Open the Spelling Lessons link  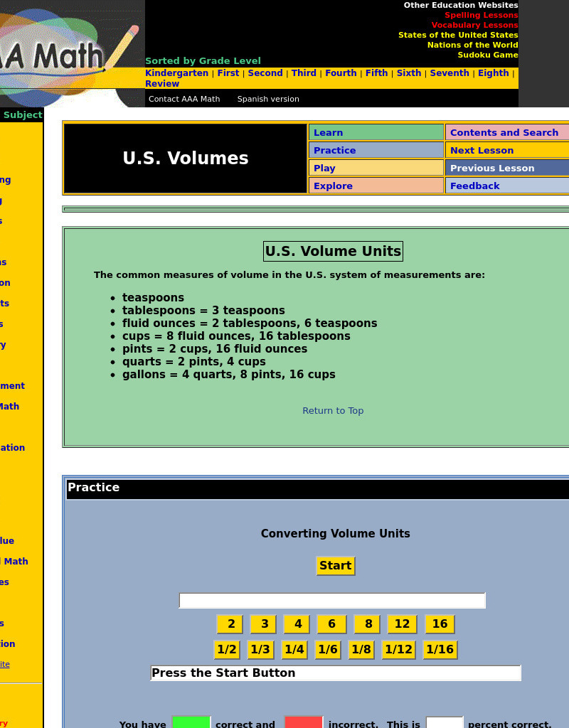(x=481, y=15)
